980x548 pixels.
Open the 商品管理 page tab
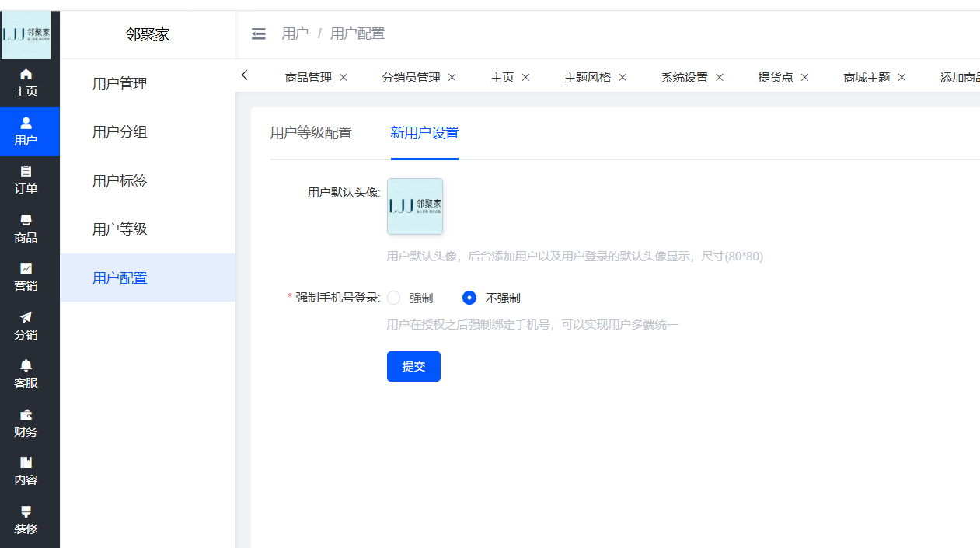309,77
